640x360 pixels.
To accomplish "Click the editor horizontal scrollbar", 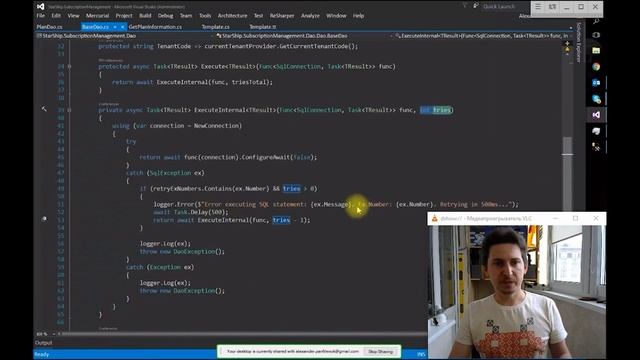I will [242, 334].
